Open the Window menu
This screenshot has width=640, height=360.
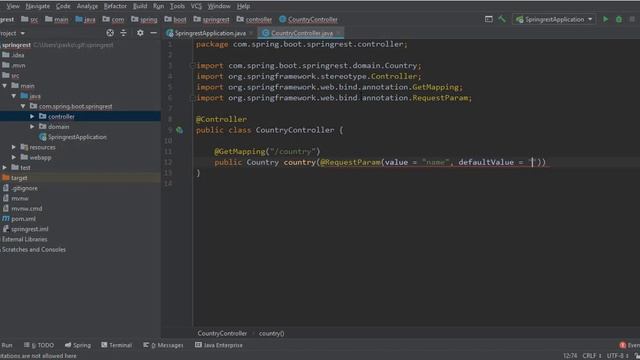point(219,6)
